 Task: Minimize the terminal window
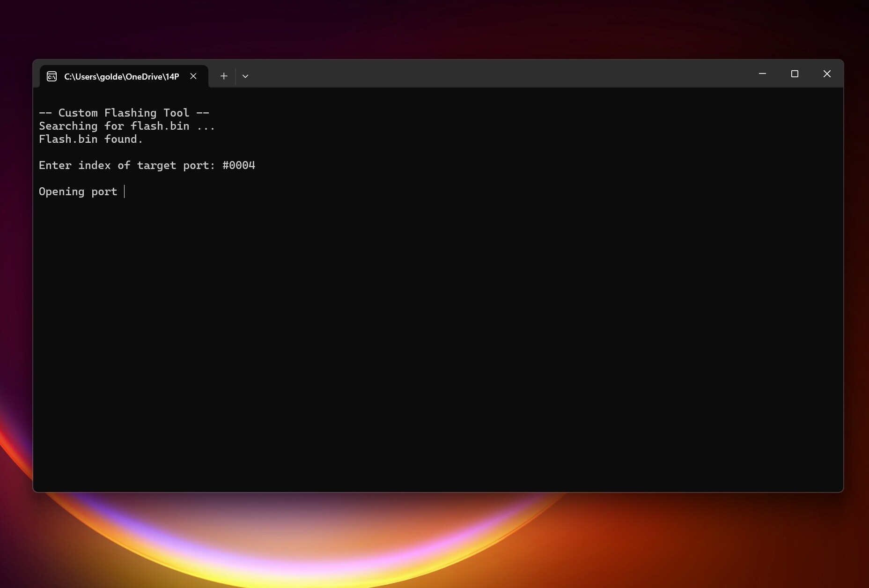(762, 74)
